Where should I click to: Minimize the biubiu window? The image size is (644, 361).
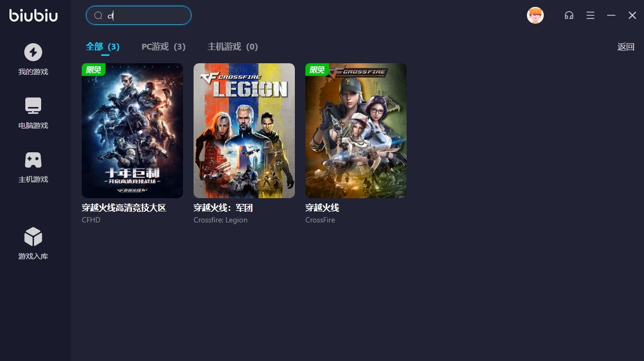tap(611, 15)
